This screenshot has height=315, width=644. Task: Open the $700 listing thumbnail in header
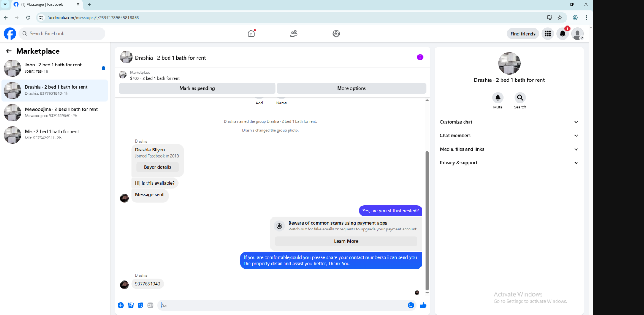pyautogui.click(x=123, y=75)
